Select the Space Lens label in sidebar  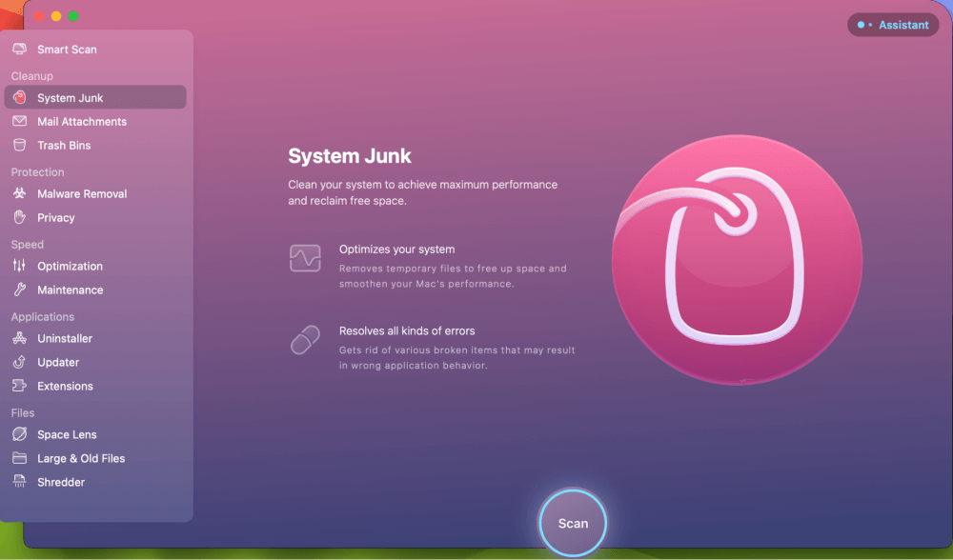coord(67,434)
